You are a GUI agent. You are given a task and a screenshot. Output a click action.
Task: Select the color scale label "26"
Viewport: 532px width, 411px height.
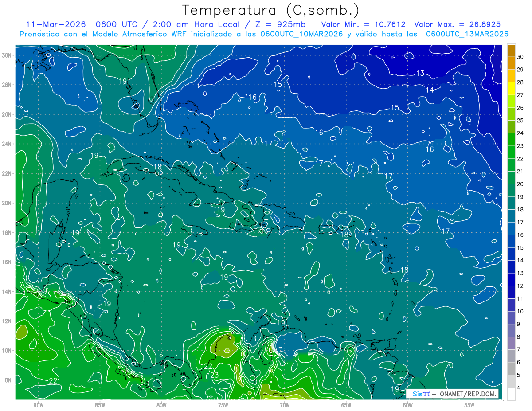(520, 108)
